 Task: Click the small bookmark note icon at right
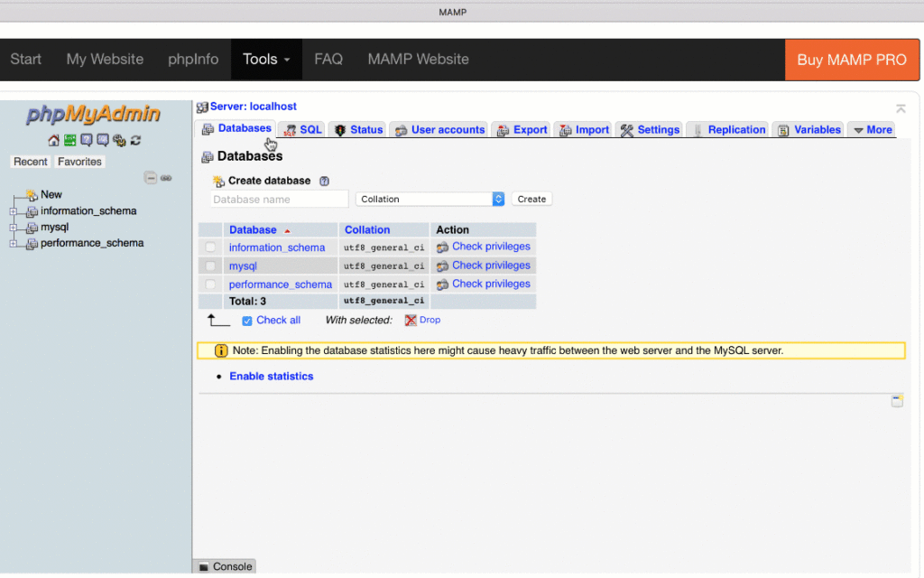click(x=897, y=401)
